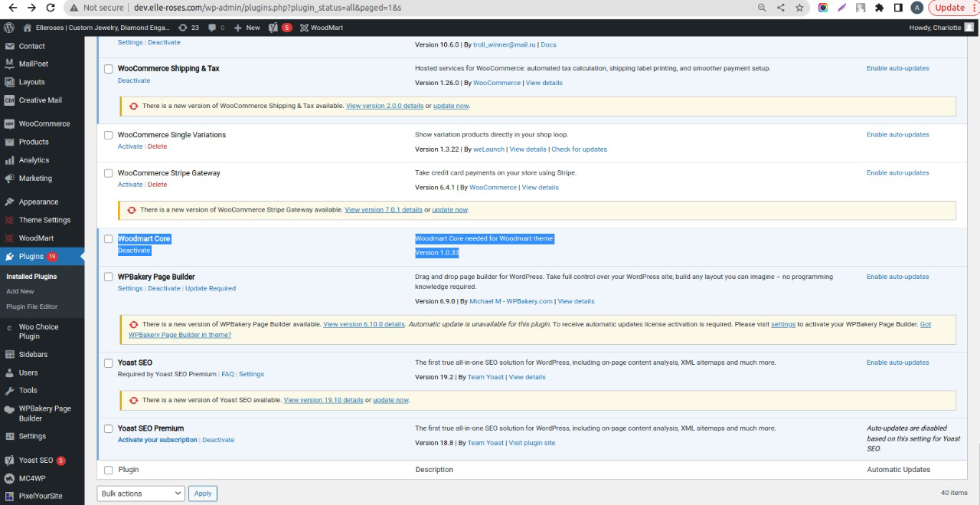Select the WooCommerce Shipping & Tax checkbox

[108, 69]
